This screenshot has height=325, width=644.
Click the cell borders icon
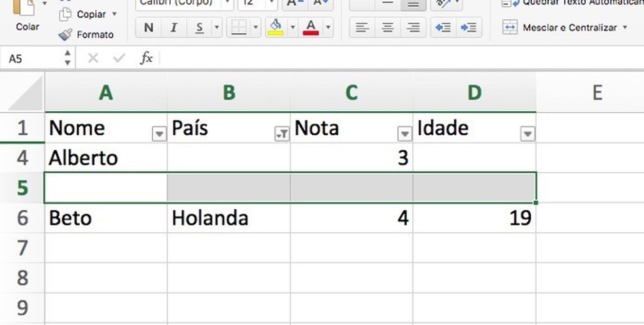tap(239, 27)
